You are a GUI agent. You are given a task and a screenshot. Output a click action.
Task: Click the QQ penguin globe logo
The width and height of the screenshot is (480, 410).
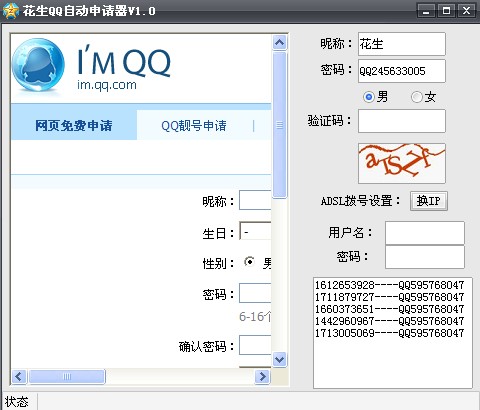click(x=38, y=65)
